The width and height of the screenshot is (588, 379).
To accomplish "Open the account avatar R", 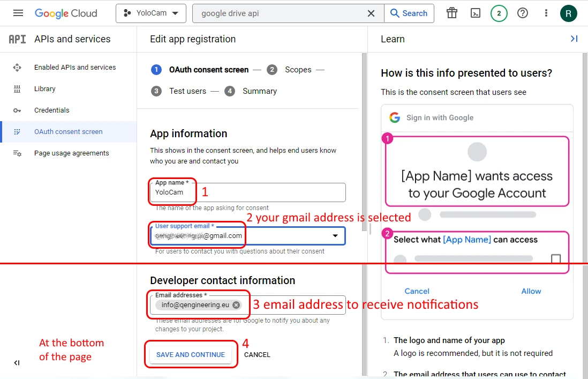I will coord(569,13).
